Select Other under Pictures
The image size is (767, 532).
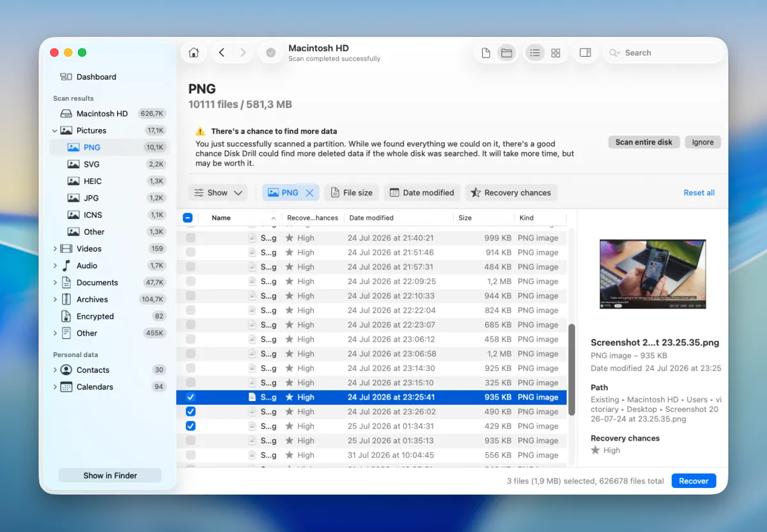point(109,232)
